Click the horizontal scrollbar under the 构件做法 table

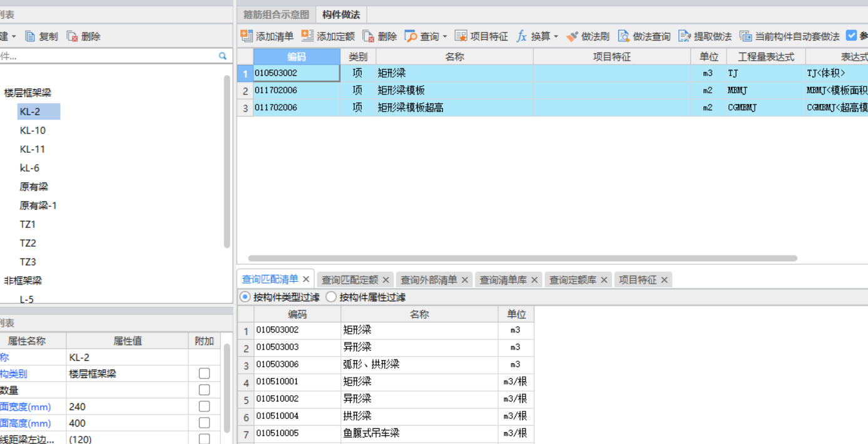pyautogui.click(x=523, y=258)
